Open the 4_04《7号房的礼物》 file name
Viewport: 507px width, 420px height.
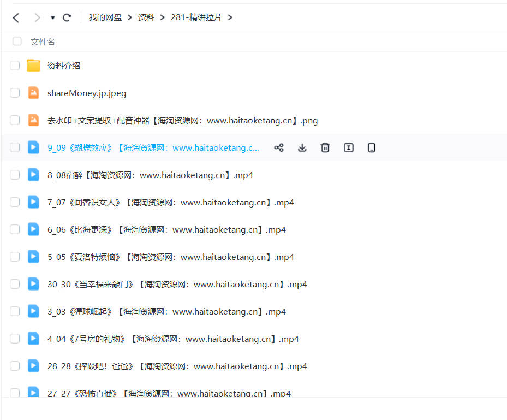[173, 339]
